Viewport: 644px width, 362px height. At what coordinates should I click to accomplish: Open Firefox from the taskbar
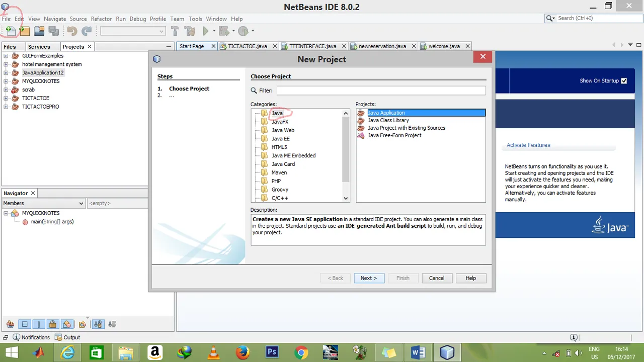point(243,352)
